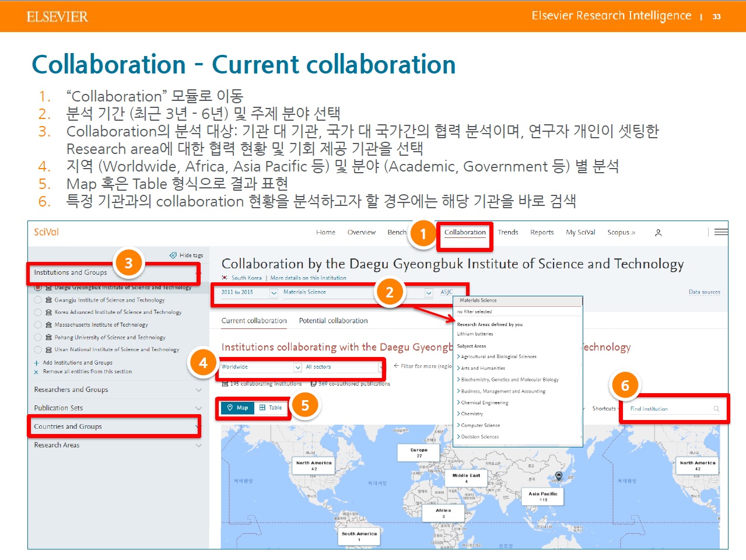Switch results to Table view
This screenshot has height=560, width=746.
pos(271,408)
